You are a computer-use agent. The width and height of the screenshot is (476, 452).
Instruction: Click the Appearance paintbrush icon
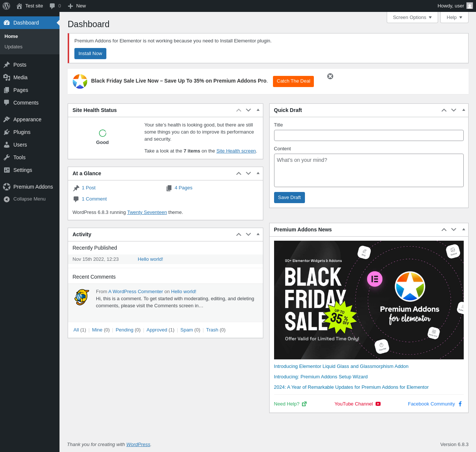pyautogui.click(x=7, y=119)
